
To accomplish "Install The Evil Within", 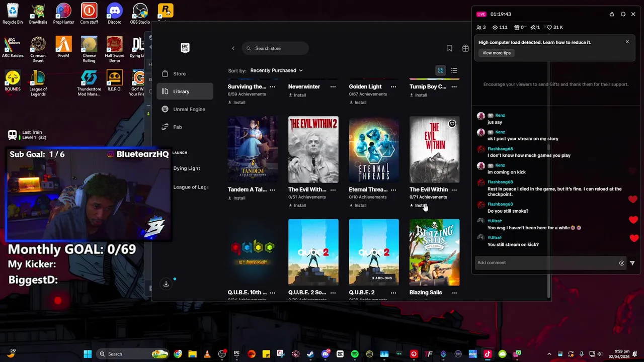I will click(418, 205).
